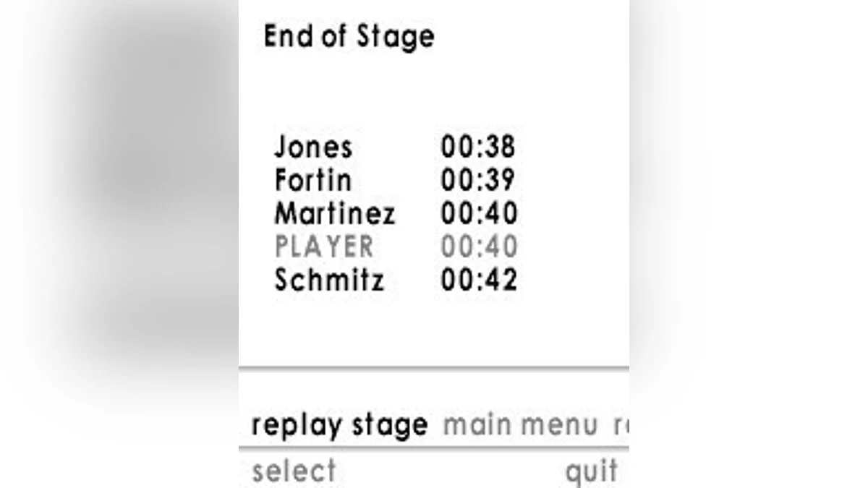Click the Martinez racer name
This screenshot has width=868, height=488.
pos(335,214)
